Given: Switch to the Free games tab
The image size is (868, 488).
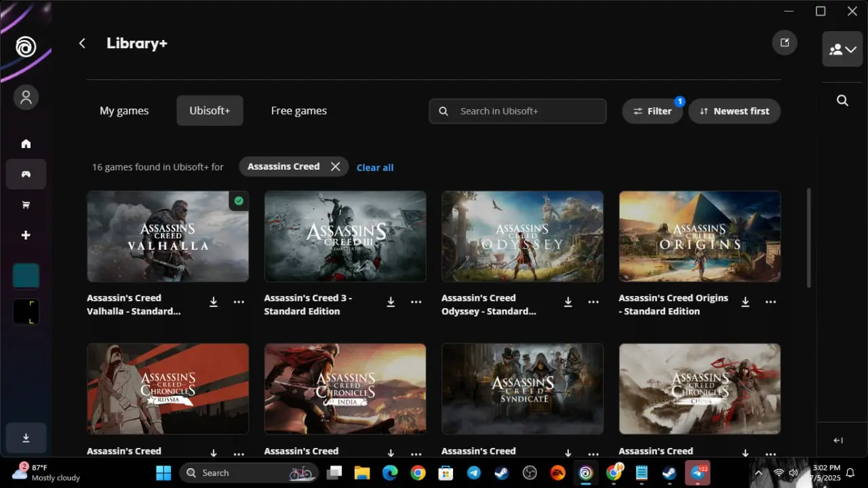Looking at the screenshot, I should [299, 111].
